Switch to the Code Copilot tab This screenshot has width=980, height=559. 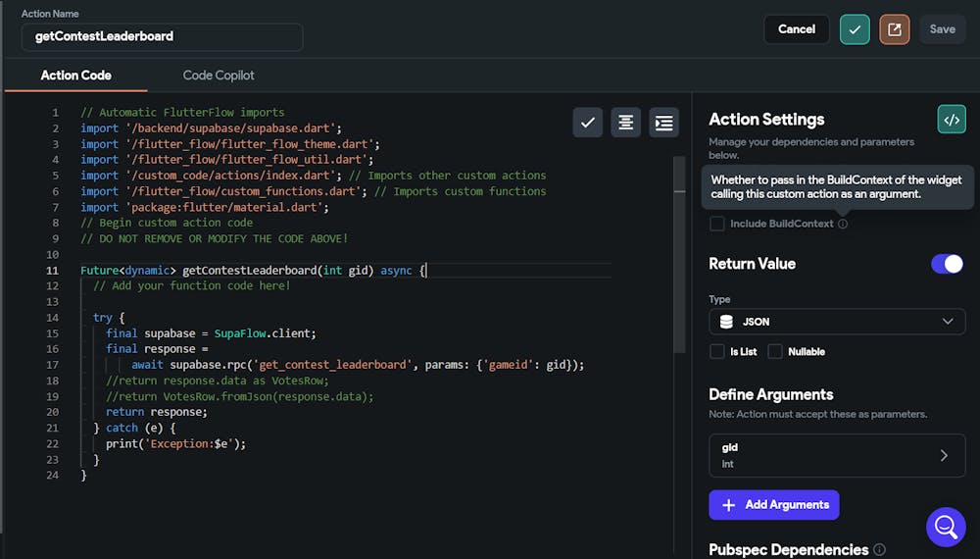tap(219, 76)
